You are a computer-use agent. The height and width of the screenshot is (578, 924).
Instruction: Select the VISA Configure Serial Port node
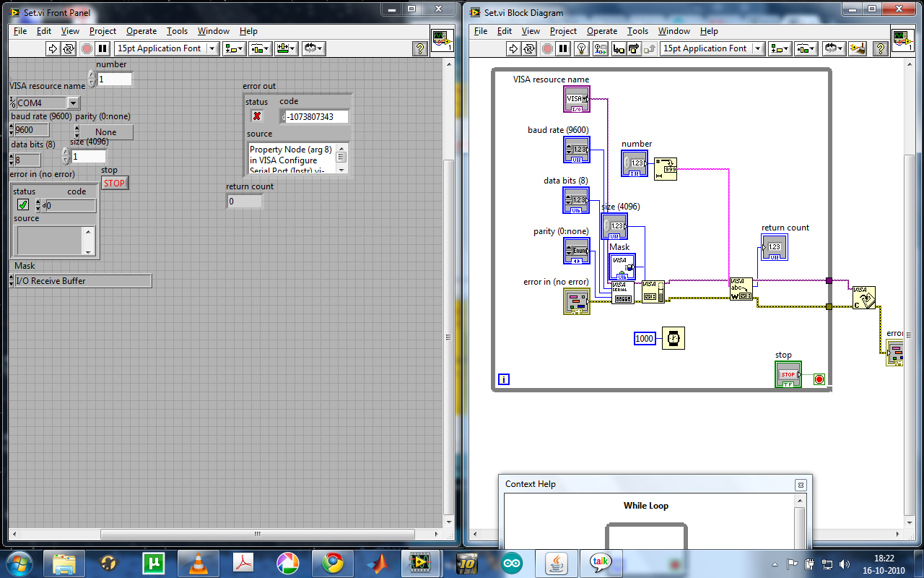[x=622, y=293]
